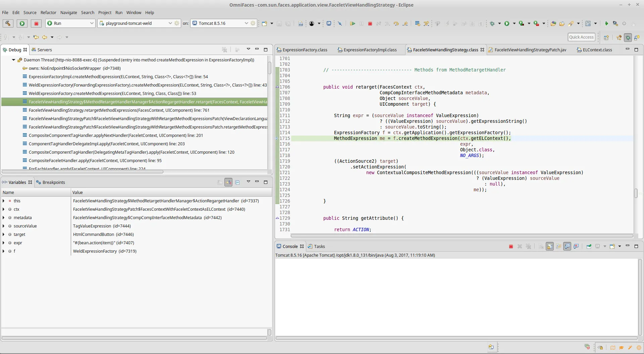
Task: Click the hammer build icon
Action: tap(8, 23)
